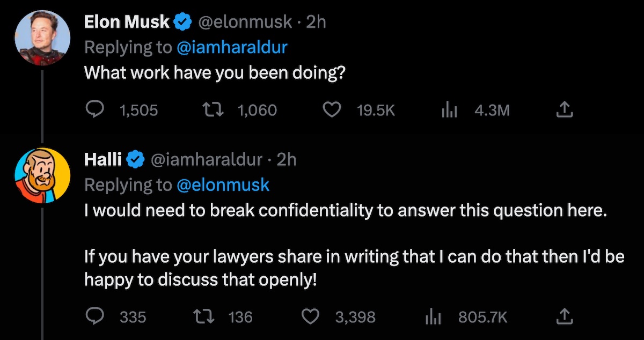This screenshot has width=644, height=340.
Task: Like Halli's tweet showing 3,398 likes
Action: click(x=311, y=317)
